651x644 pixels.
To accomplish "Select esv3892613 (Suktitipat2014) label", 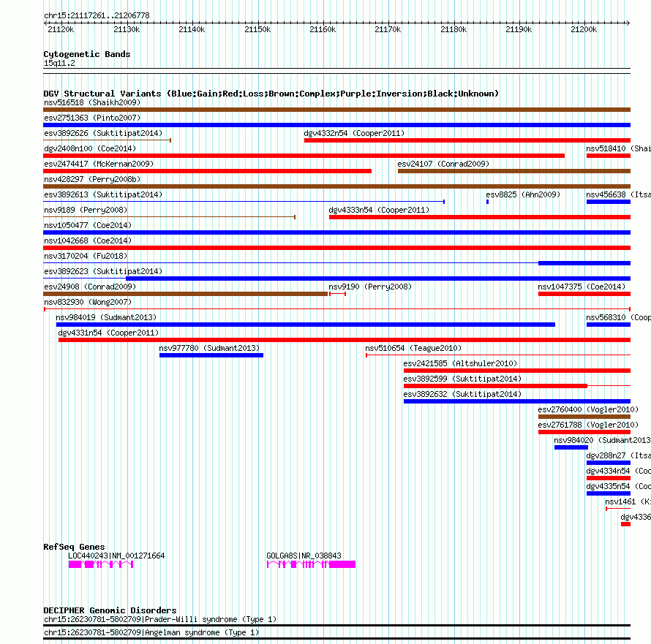I will point(103,194).
